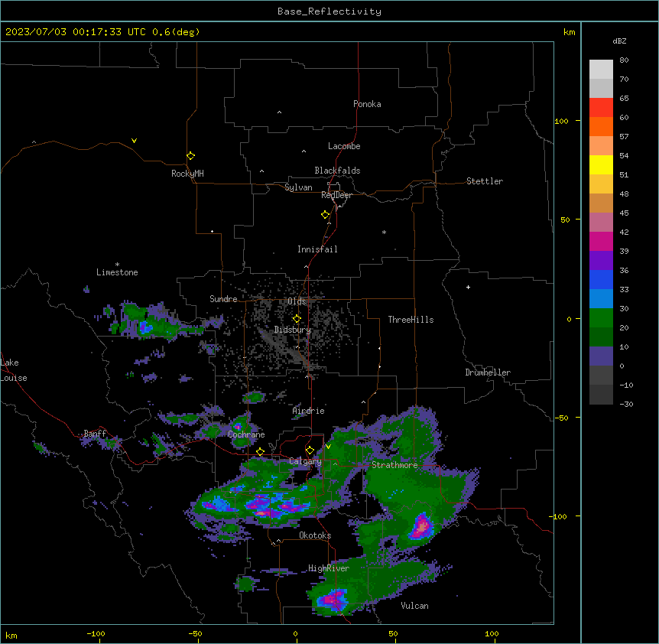Click the yellow diamond marker above Didsbury
The image size is (659, 644).
pos(297,319)
